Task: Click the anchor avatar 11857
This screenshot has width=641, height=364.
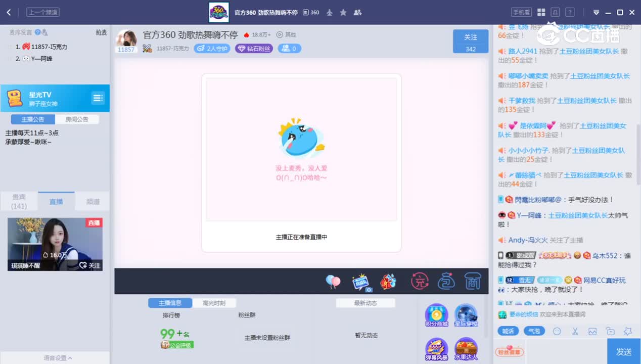Action: tap(126, 38)
